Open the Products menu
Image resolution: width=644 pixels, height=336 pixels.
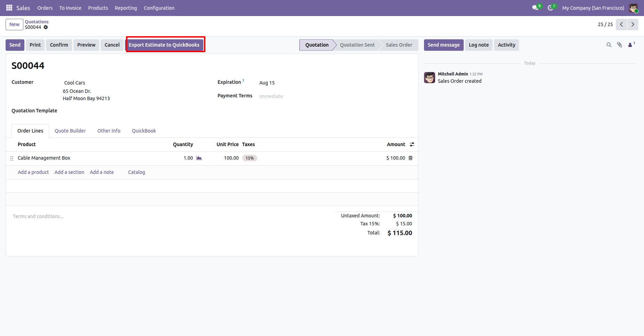98,8
